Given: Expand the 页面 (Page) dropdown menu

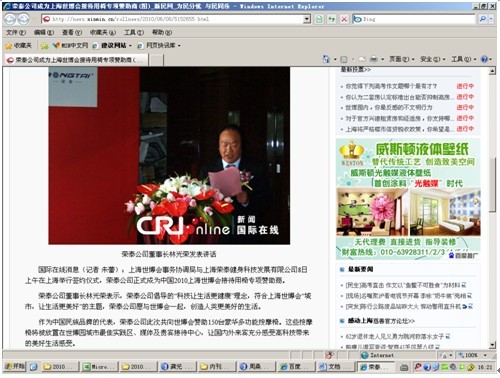Looking at the screenshot, I should click(x=402, y=59).
